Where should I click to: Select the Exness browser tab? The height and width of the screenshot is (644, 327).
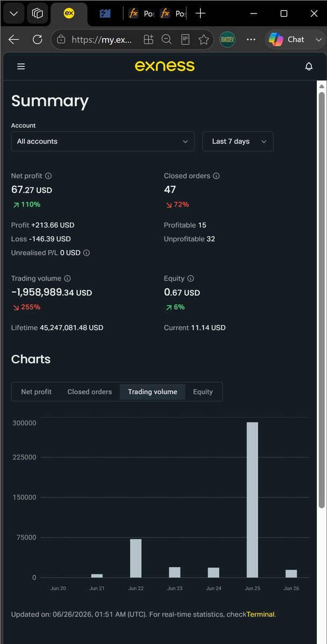[69, 13]
